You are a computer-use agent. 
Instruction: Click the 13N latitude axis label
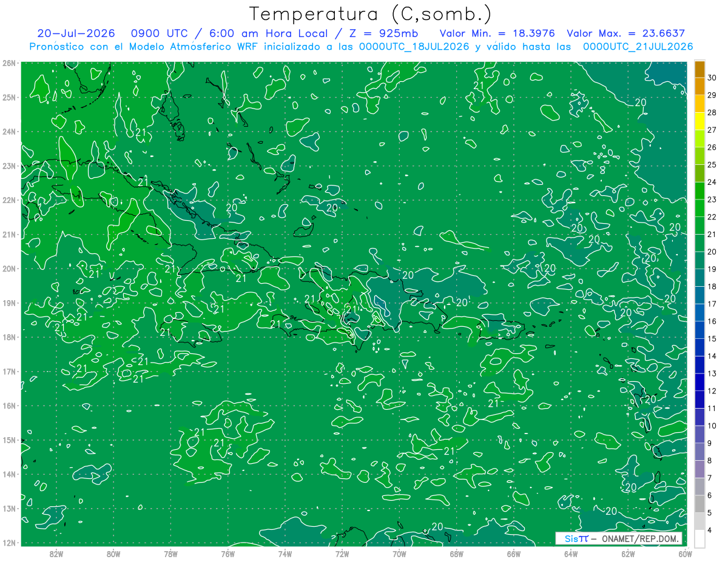pyautogui.click(x=9, y=509)
